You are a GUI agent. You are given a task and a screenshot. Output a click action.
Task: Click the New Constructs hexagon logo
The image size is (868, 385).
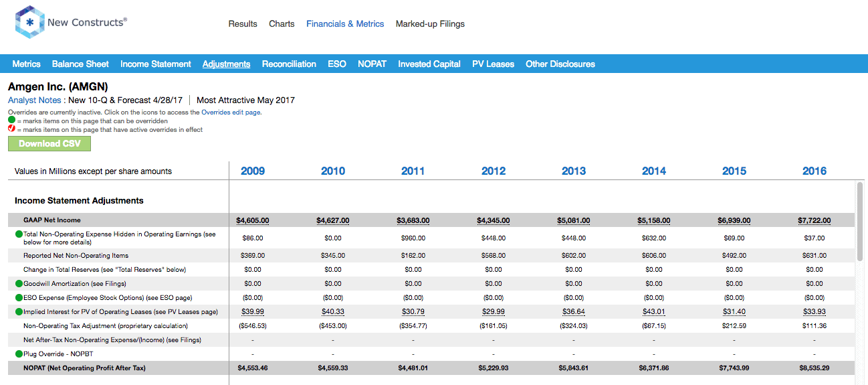click(x=30, y=23)
